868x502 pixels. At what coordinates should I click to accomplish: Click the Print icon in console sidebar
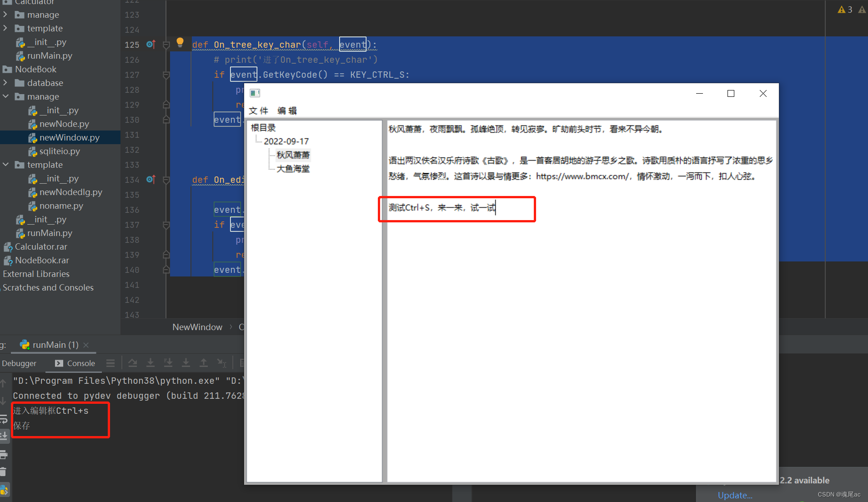4,455
